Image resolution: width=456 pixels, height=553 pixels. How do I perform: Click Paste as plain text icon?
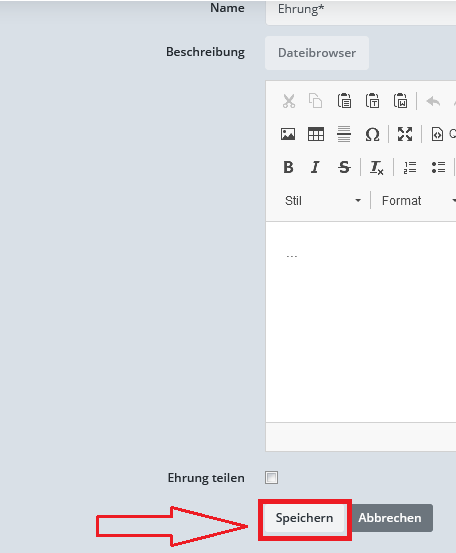click(x=372, y=101)
